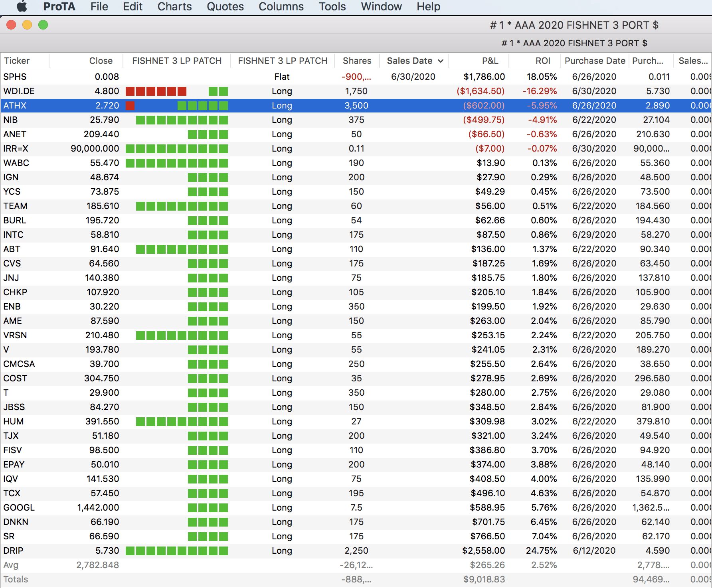Open the Tools menu
Image resolution: width=712 pixels, height=588 pixels.
click(x=332, y=6)
